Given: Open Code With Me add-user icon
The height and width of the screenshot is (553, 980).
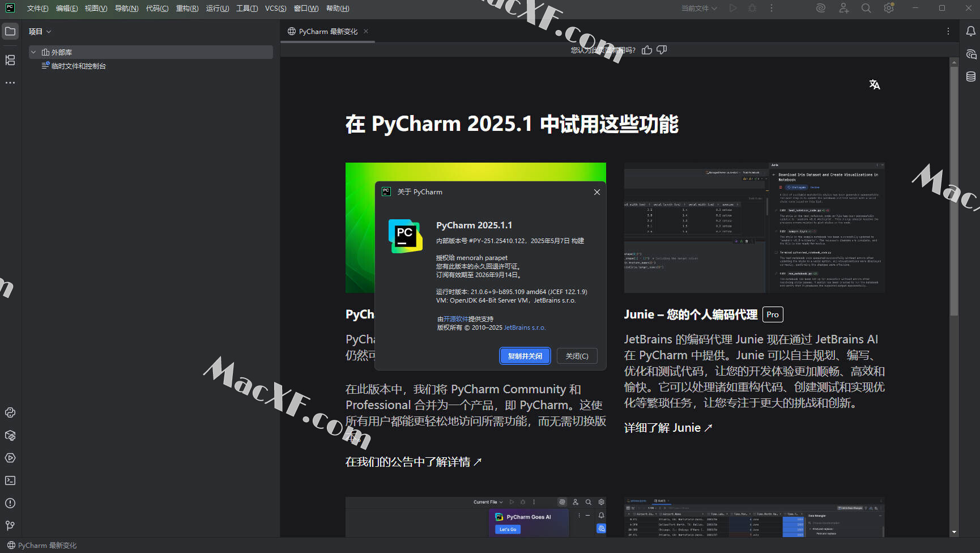Looking at the screenshot, I should click(x=844, y=8).
